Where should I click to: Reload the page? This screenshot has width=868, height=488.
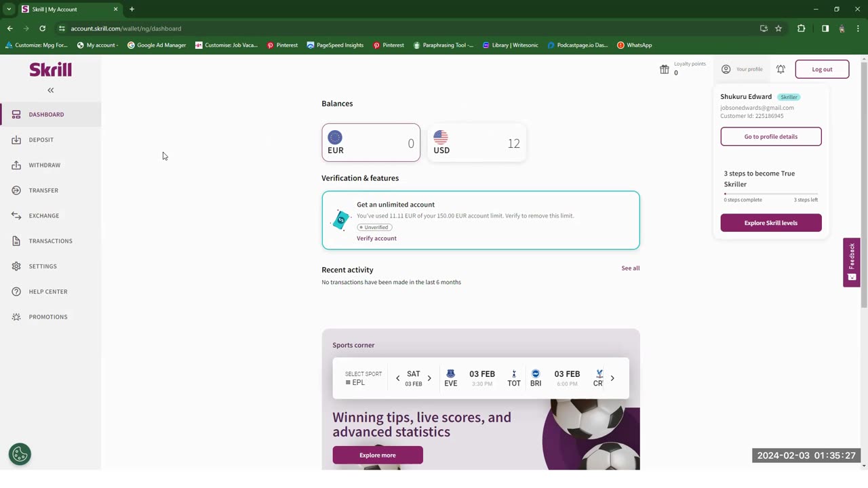point(42,28)
